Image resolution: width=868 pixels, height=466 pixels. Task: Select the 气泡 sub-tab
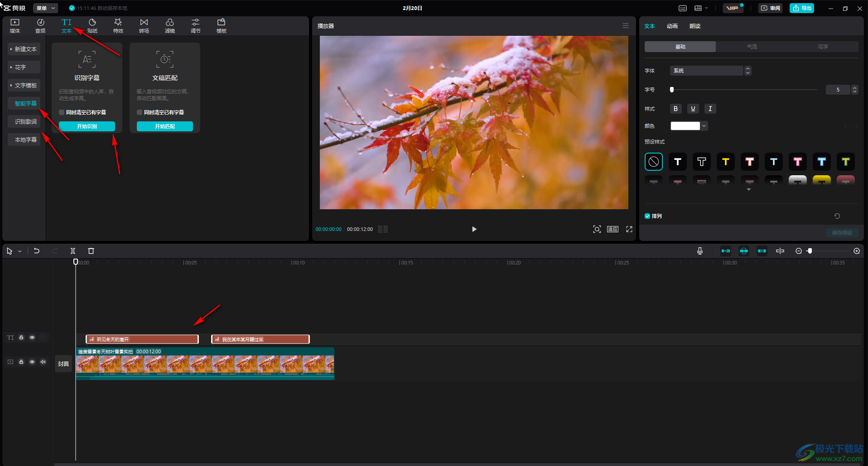pos(752,47)
